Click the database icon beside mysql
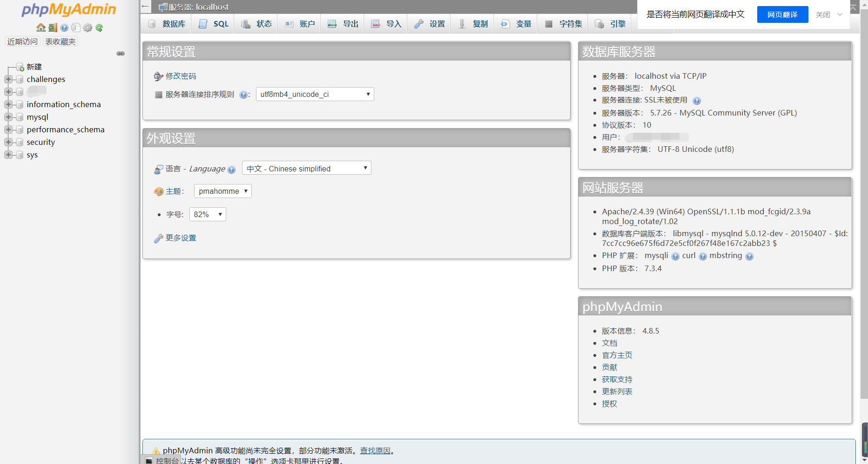The height and width of the screenshot is (464, 868). (20, 117)
